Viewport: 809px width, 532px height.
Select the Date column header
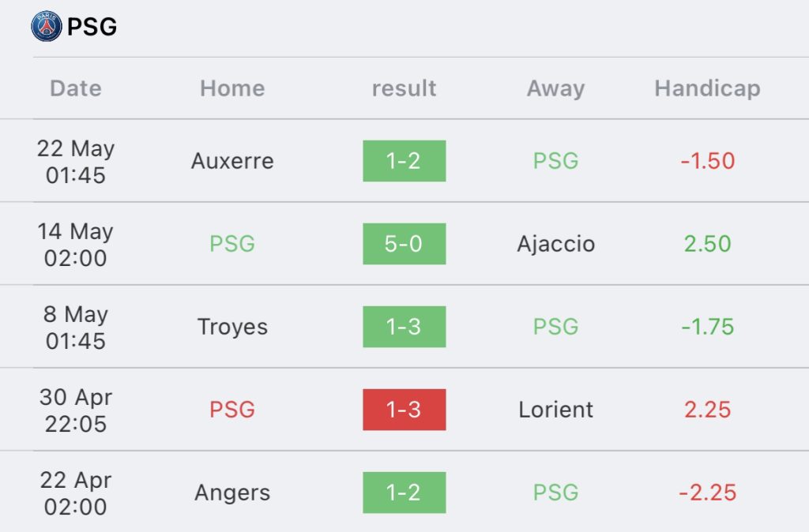click(x=75, y=88)
